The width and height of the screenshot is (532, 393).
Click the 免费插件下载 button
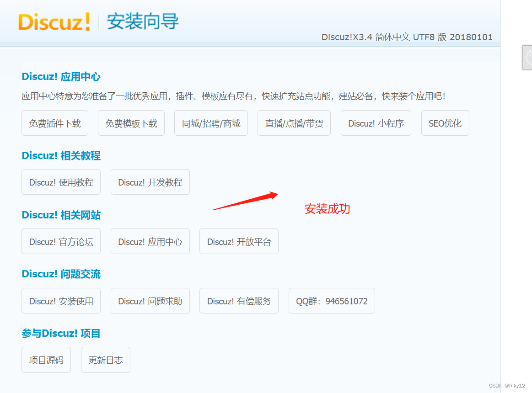tap(55, 123)
